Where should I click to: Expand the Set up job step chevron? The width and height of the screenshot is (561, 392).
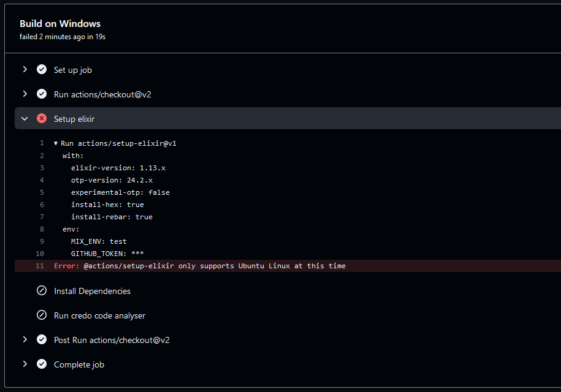point(25,69)
